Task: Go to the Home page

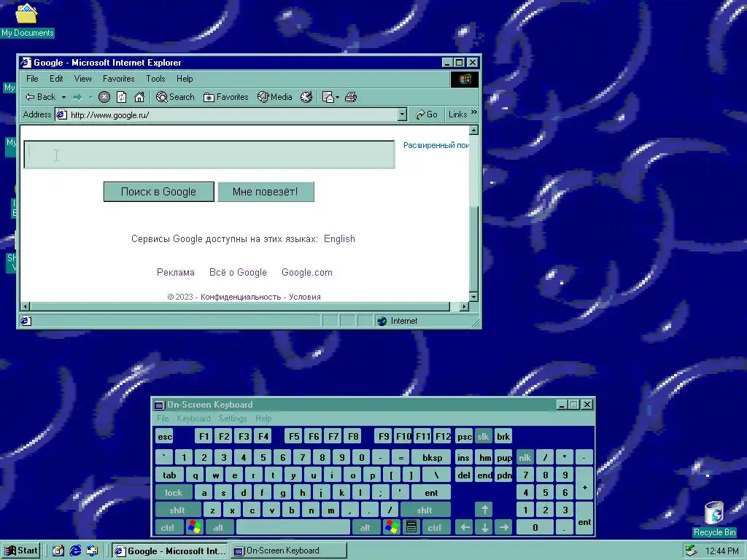Action: 139,97
